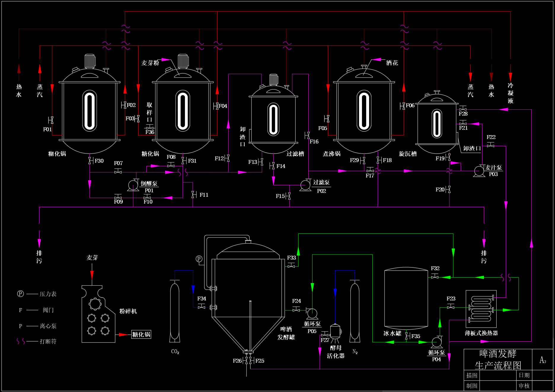Click valve symbol F09 on drain line

118,197
